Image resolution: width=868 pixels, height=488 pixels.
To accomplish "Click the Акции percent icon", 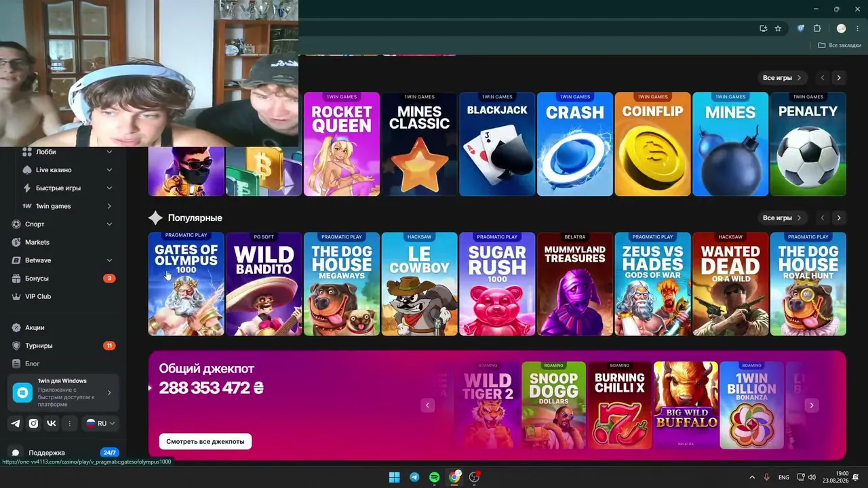I will point(17,327).
